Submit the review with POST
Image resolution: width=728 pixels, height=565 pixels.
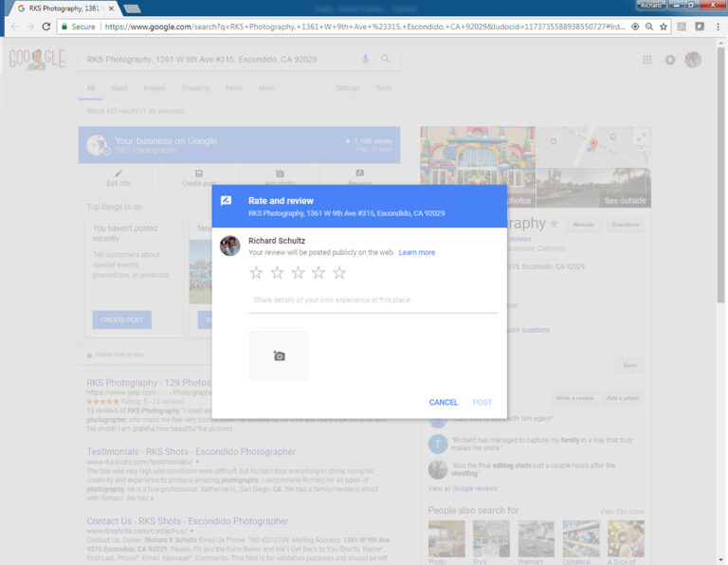point(482,403)
